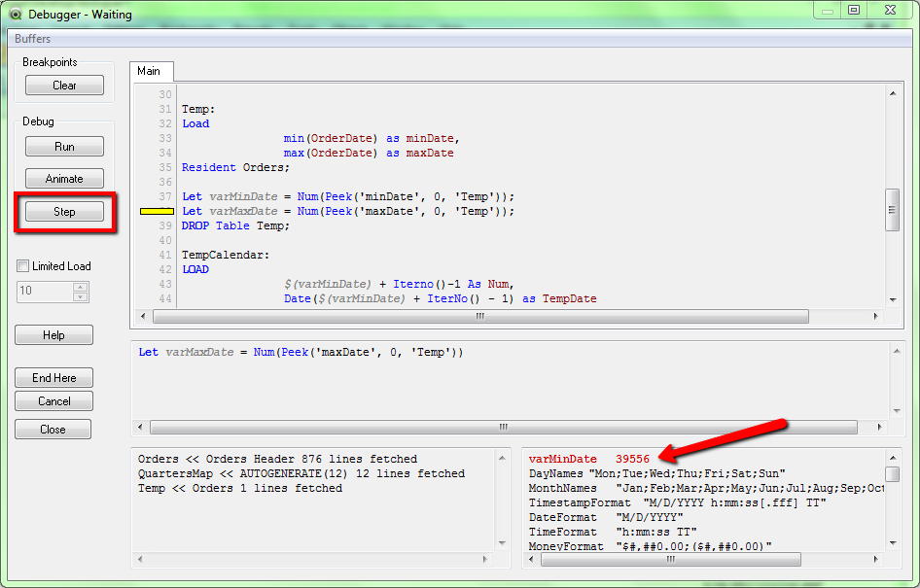Viewport: 920px width, 588px height.
Task: Click the QlikView icon in title bar
Action: point(15,15)
